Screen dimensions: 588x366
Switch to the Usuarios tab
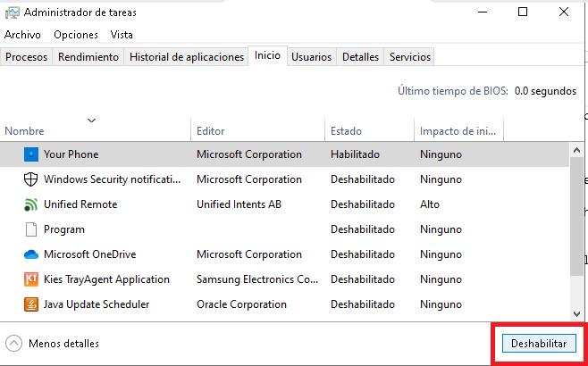click(312, 57)
